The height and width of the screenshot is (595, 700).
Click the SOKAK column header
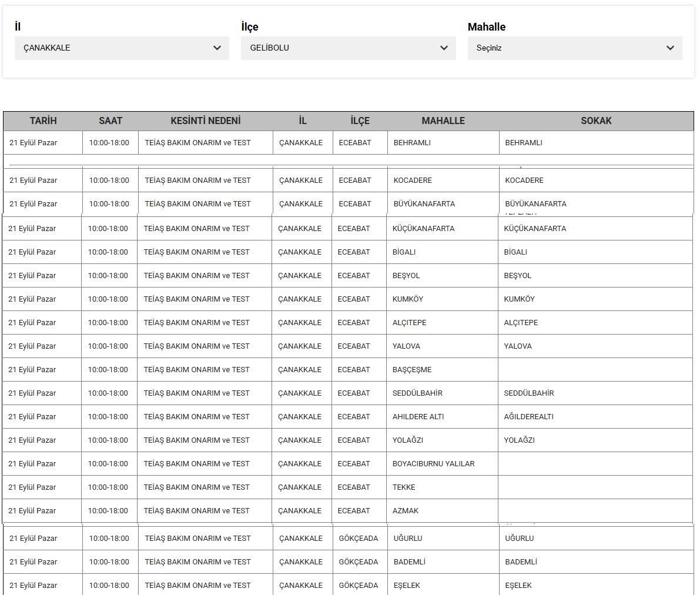pyautogui.click(x=596, y=121)
